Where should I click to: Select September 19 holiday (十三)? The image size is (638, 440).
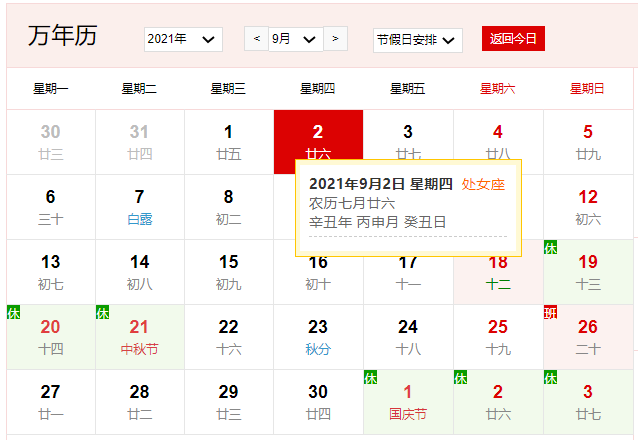[588, 272]
